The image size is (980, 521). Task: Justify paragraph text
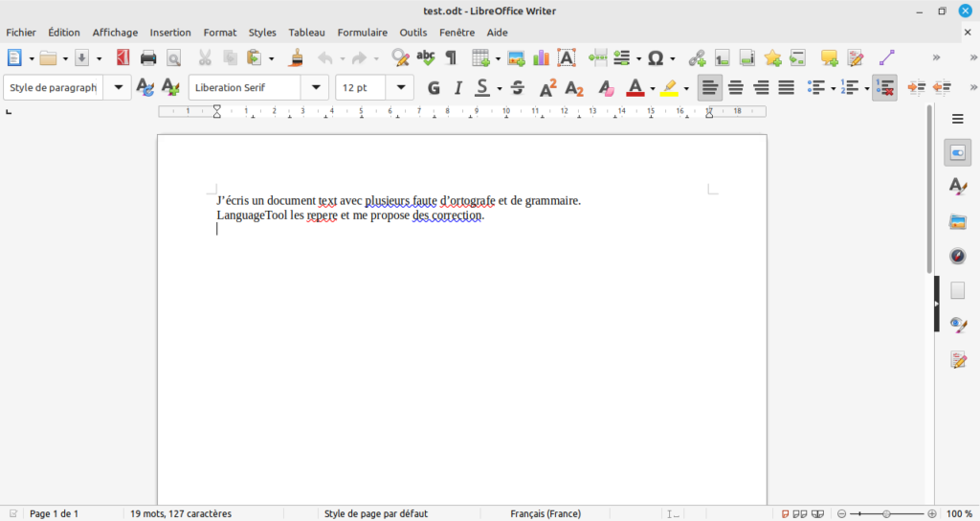[787, 87]
